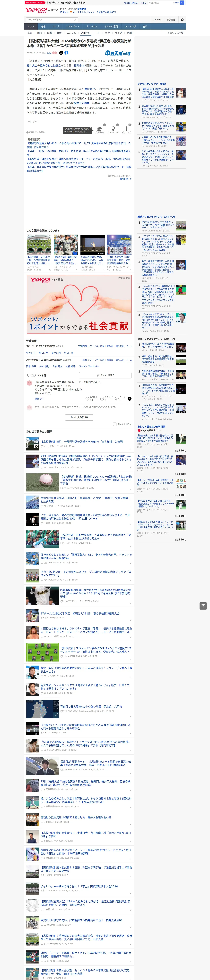
Task: Click the 記事に関する報告 link
Action: [x=36, y=132]
